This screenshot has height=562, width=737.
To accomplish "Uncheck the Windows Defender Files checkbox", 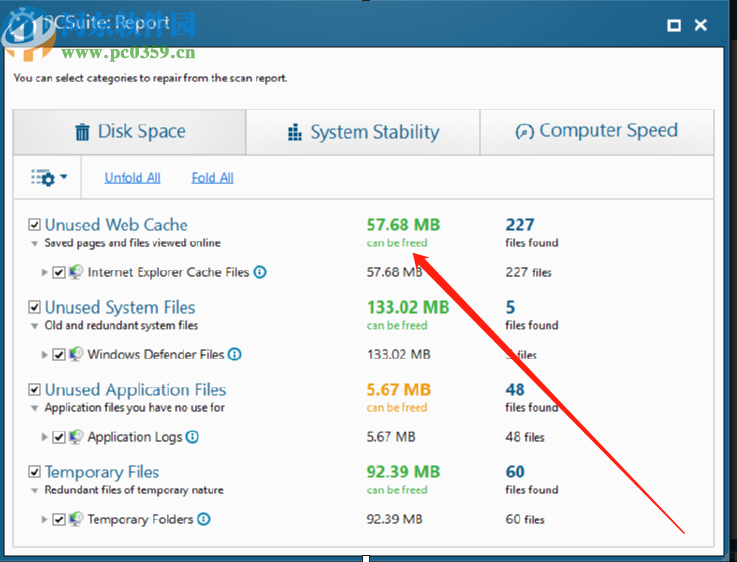I will click(x=59, y=355).
